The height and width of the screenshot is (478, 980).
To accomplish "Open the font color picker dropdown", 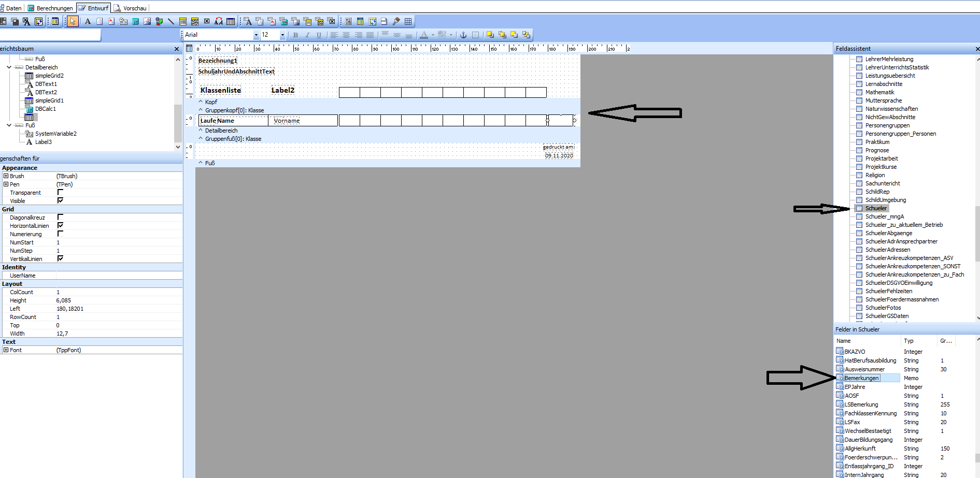I will 433,35.
